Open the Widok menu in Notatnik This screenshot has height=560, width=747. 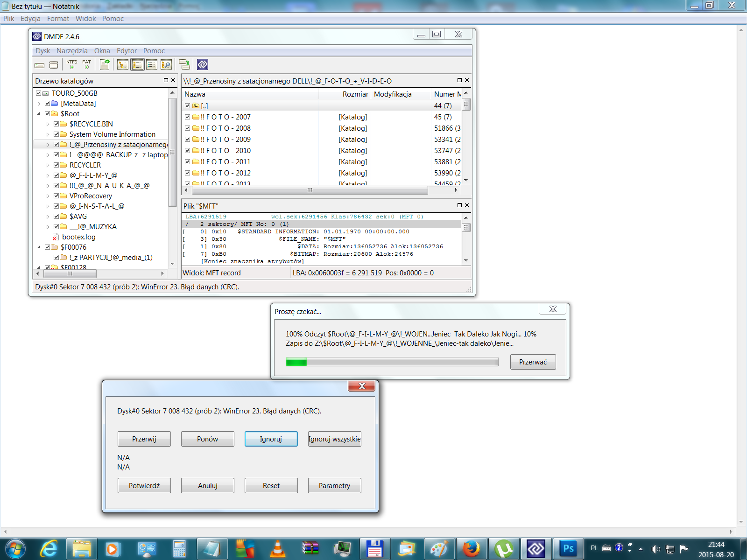86,19
